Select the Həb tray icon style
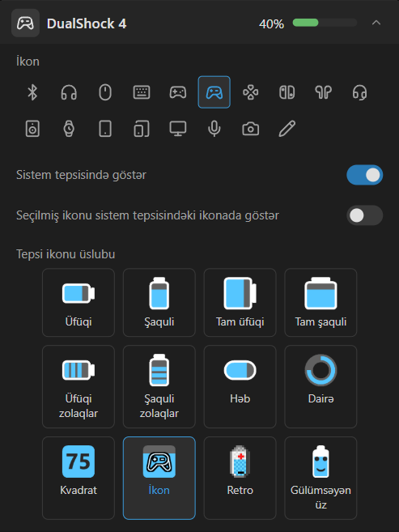Viewport: 399px width, 532px height. pos(240,386)
